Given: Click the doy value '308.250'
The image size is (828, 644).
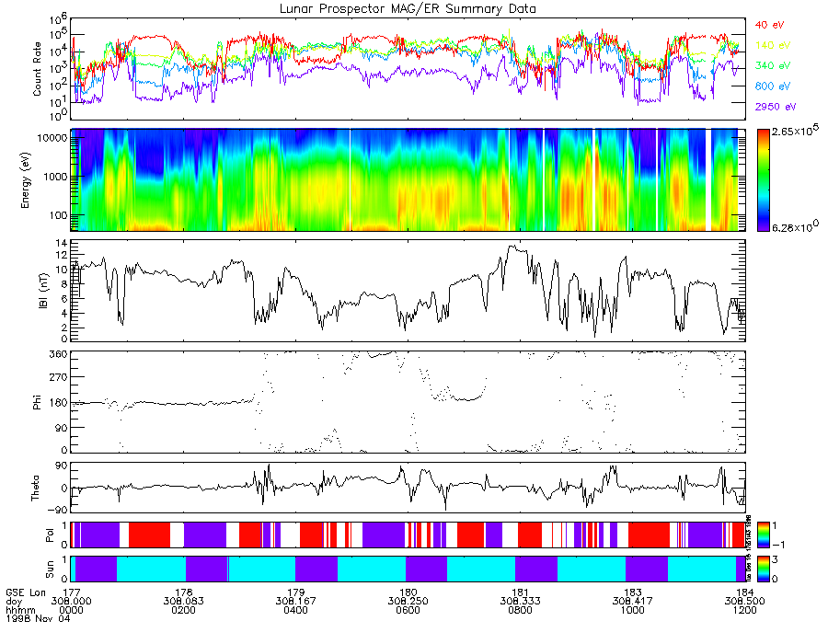Looking at the screenshot, I should point(408,602).
